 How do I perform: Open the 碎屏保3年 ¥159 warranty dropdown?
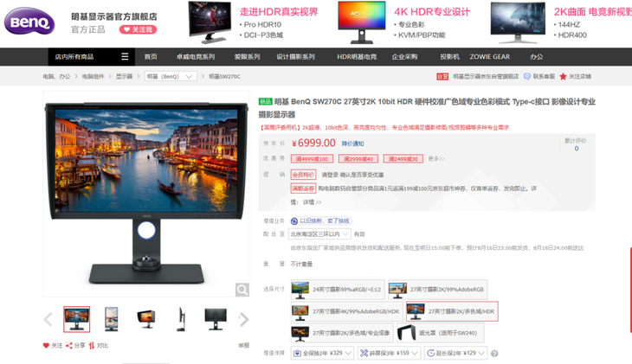[389, 353]
